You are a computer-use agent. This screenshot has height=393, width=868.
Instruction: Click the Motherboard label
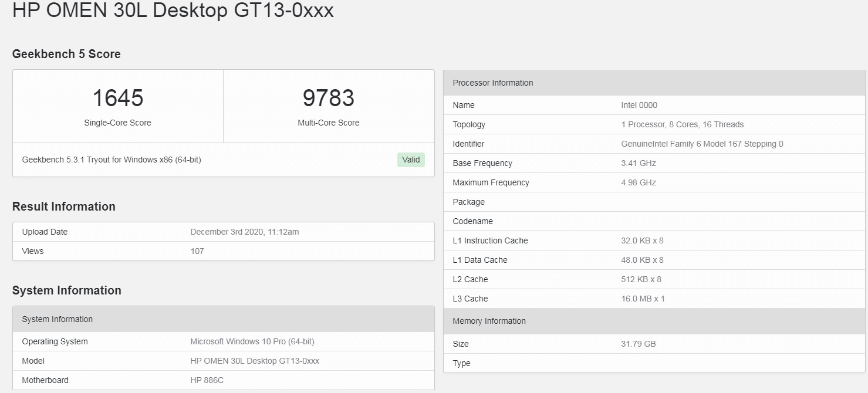[45, 380]
